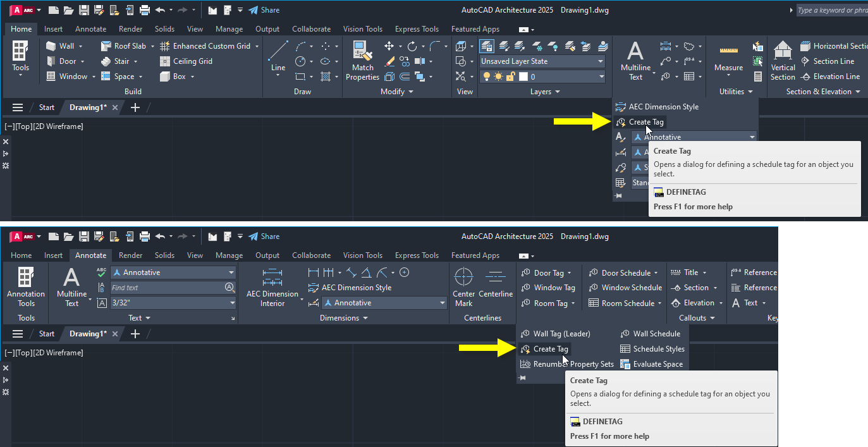Open Evaluate Space from the menu
Viewport: 868px width, 447px height.
[658, 364]
